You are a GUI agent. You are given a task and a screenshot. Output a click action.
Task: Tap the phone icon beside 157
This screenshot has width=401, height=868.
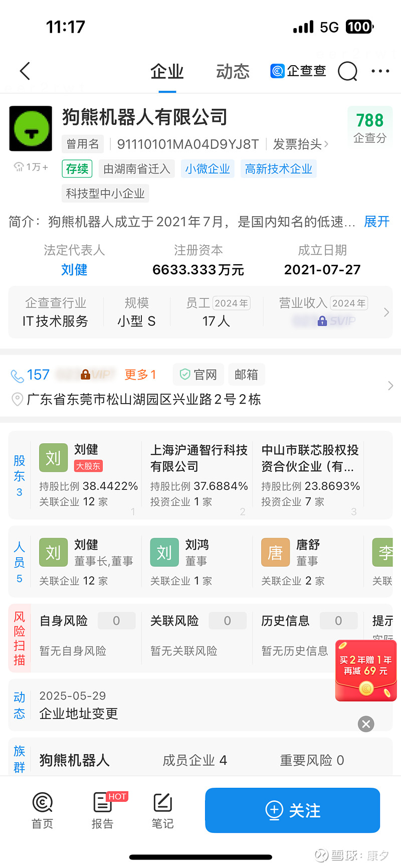pos(17,376)
